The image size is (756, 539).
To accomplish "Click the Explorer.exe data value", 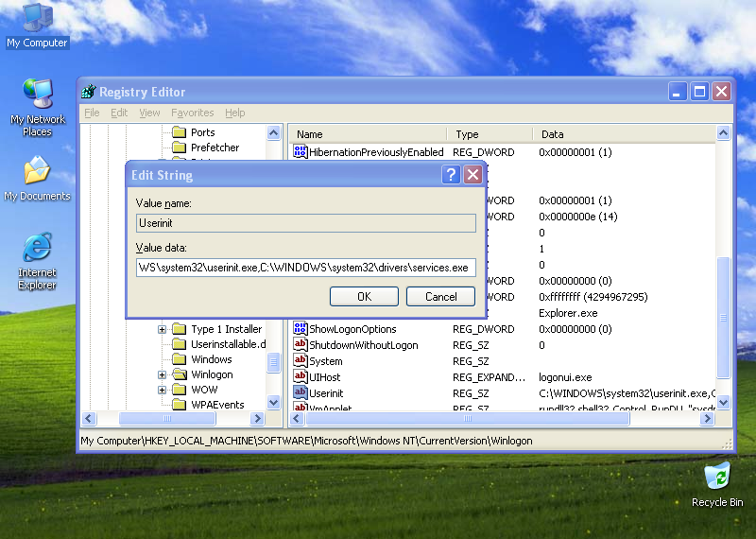I will [568, 313].
